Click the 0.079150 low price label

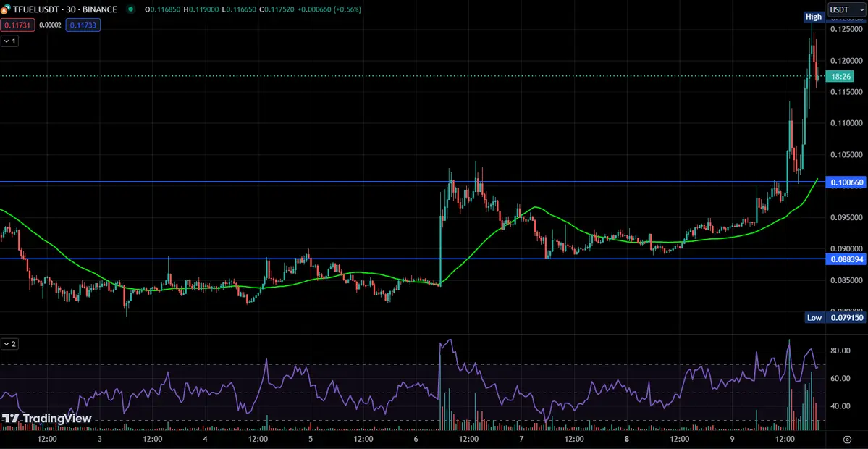click(x=845, y=318)
